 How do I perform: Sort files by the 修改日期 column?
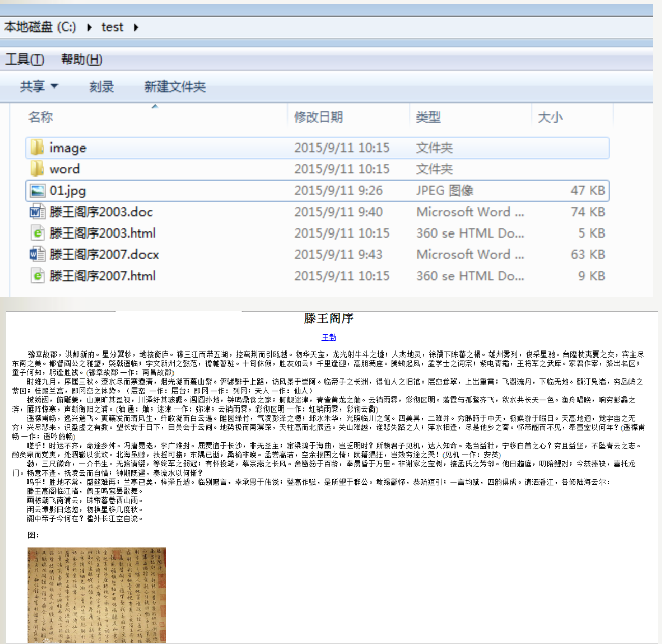pos(320,117)
